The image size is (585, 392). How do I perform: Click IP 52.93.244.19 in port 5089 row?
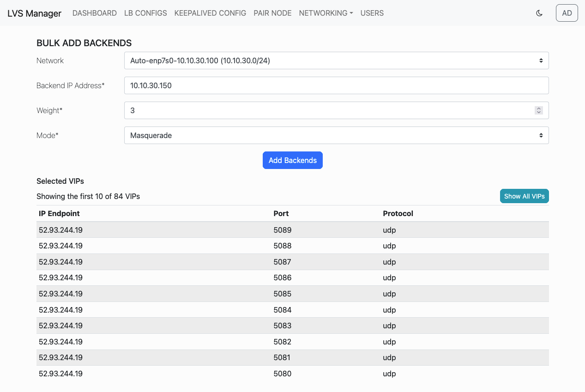tap(60, 230)
